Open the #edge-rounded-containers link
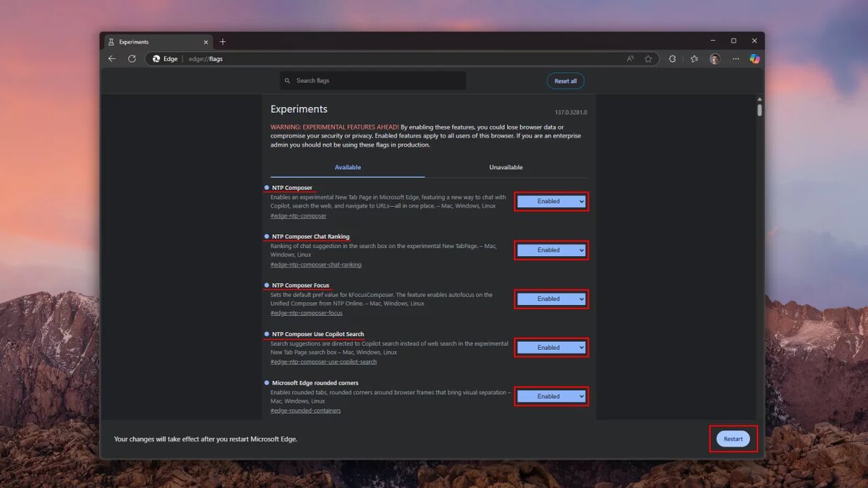This screenshot has width=868, height=488. pyautogui.click(x=305, y=411)
